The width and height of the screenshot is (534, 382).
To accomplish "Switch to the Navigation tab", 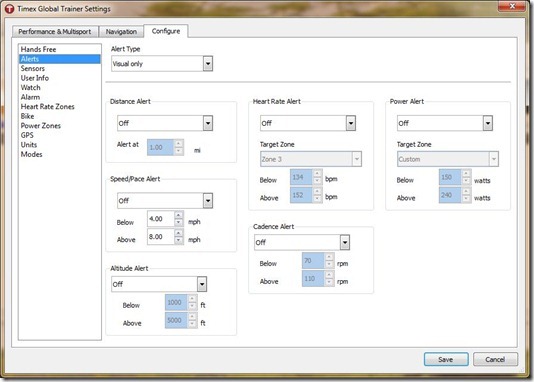I will coord(121,32).
